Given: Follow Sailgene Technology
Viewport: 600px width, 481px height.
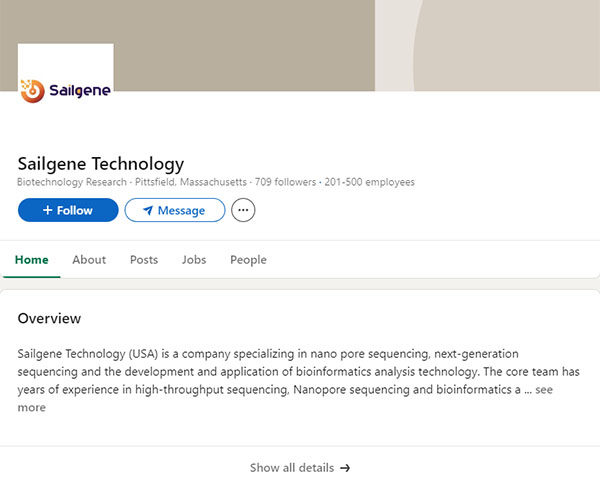Looking at the screenshot, I should click(68, 210).
